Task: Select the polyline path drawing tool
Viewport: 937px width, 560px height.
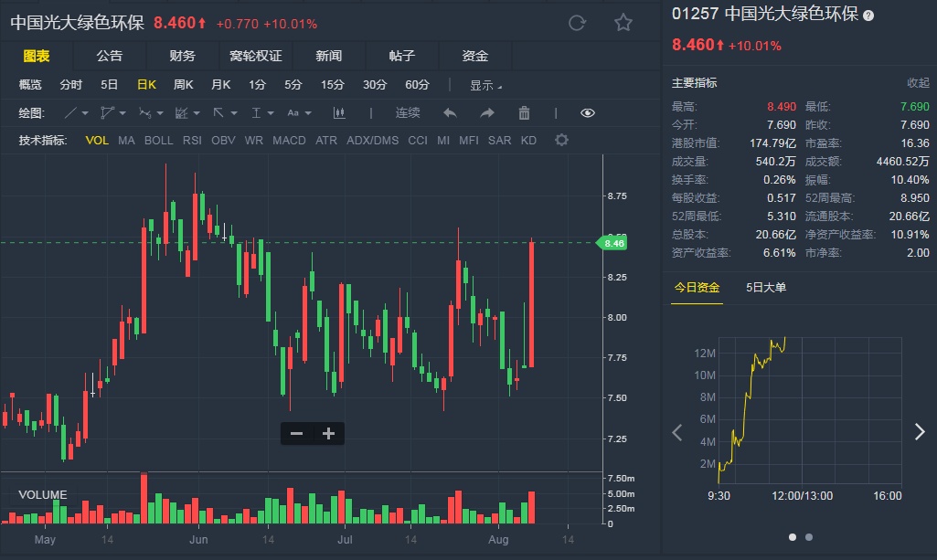Action: 108,113
